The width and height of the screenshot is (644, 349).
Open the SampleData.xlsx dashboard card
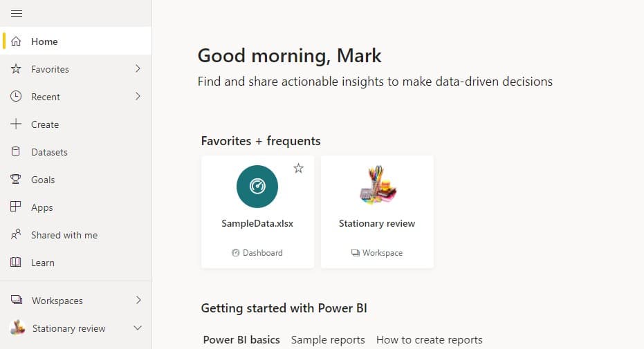[257, 212]
